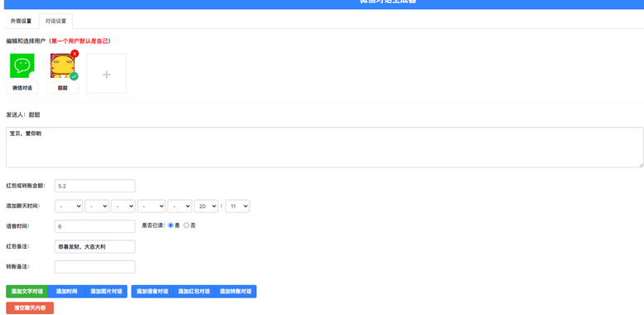
Task: Open the first chat time dropdown
Action: (69, 206)
